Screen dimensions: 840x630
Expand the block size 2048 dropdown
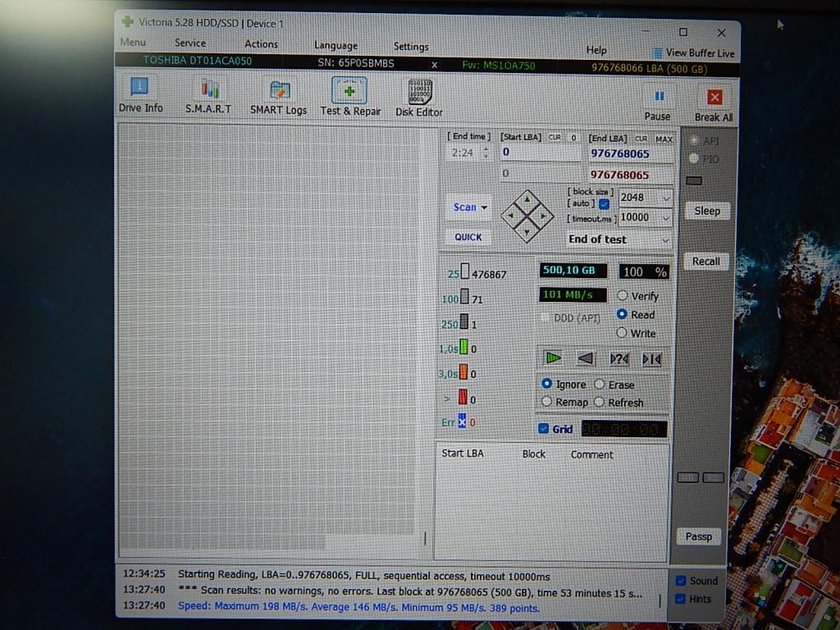pyautogui.click(x=665, y=198)
